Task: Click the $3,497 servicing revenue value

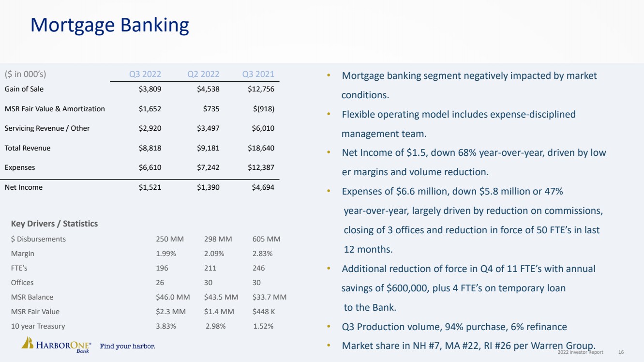Action: click(208, 128)
